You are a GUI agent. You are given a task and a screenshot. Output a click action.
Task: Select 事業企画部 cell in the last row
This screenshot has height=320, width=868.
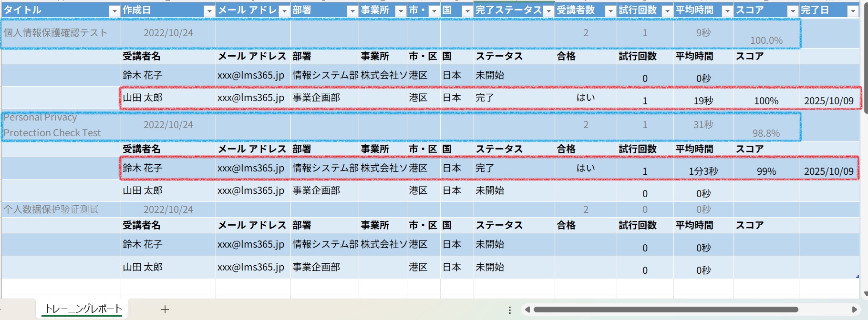pyautogui.click(x=325, y=267)
